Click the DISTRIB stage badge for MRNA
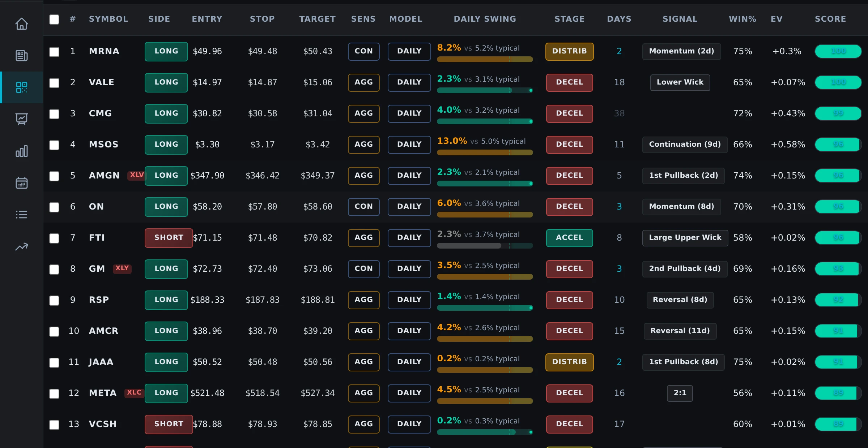Screen dimensions: 868x448 coord(570,51)
